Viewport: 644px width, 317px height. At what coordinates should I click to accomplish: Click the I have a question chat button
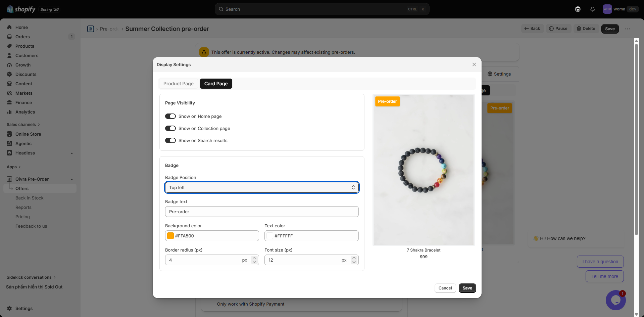[600, 262]
